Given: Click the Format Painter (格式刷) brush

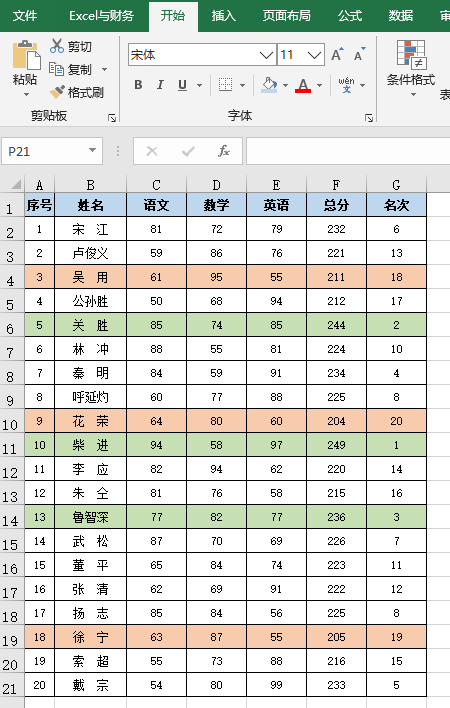Looking at the screenshot, I should pyautogui.click(x=76, y=92).
